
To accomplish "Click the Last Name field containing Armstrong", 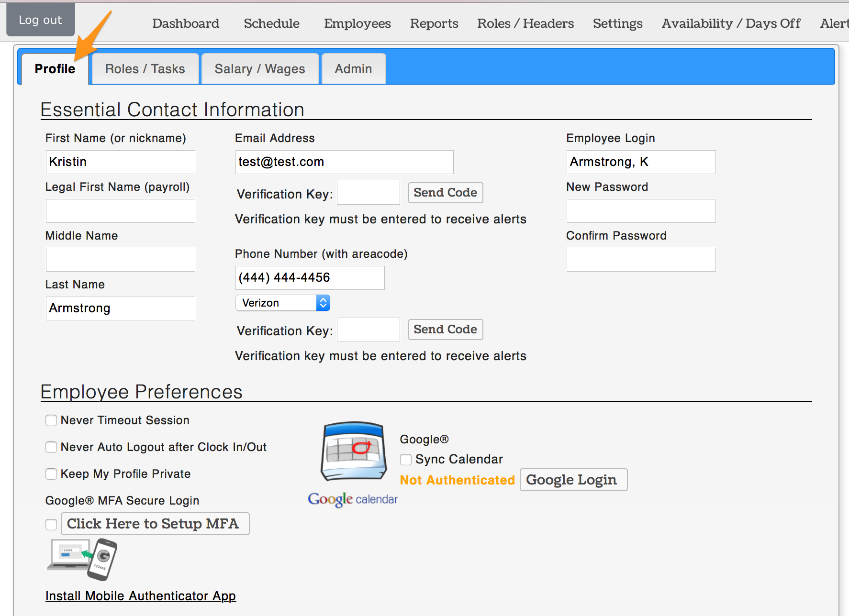I will coord(121,308).
